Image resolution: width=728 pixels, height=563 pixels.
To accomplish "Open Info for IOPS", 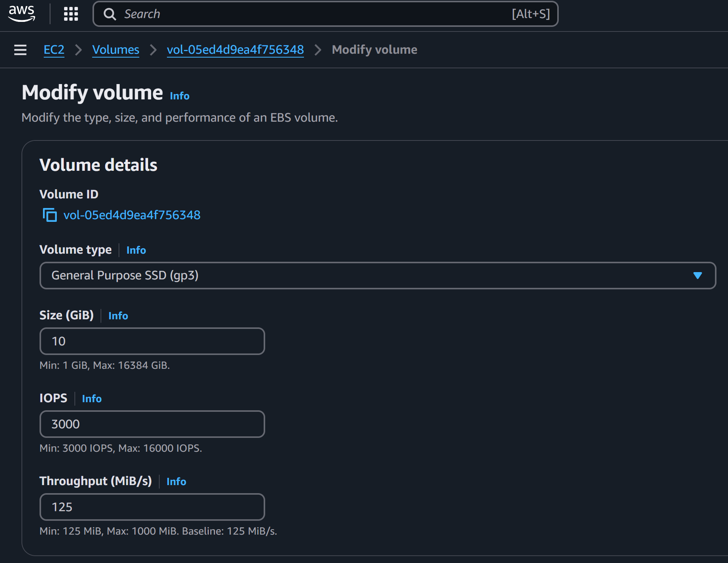I will 92,399.
